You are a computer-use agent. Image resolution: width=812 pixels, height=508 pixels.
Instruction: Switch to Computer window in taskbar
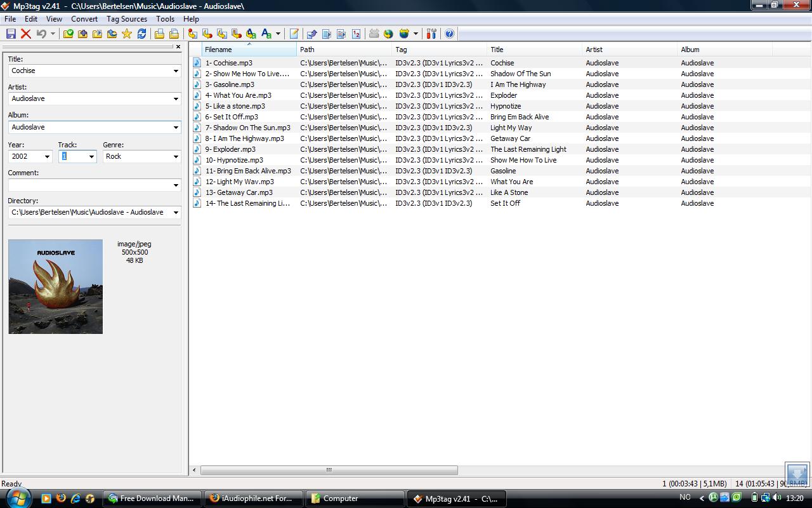[355, 498]
